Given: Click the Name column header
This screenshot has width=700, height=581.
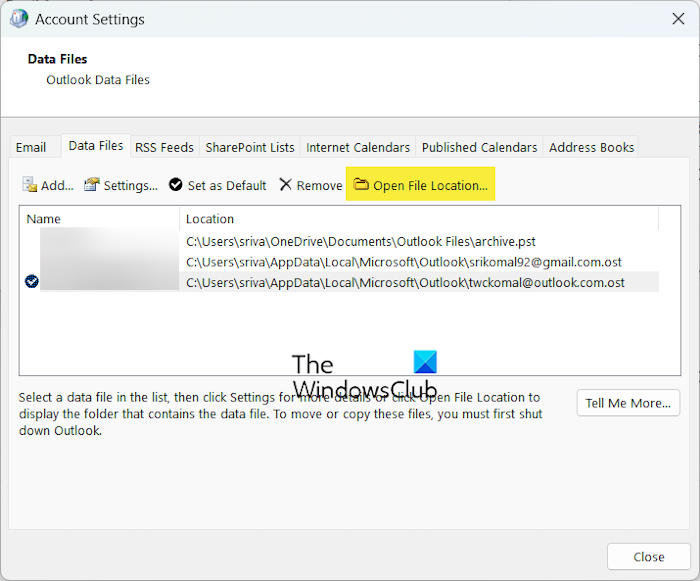Looking at the screenshot, I should tap(100, 219).
